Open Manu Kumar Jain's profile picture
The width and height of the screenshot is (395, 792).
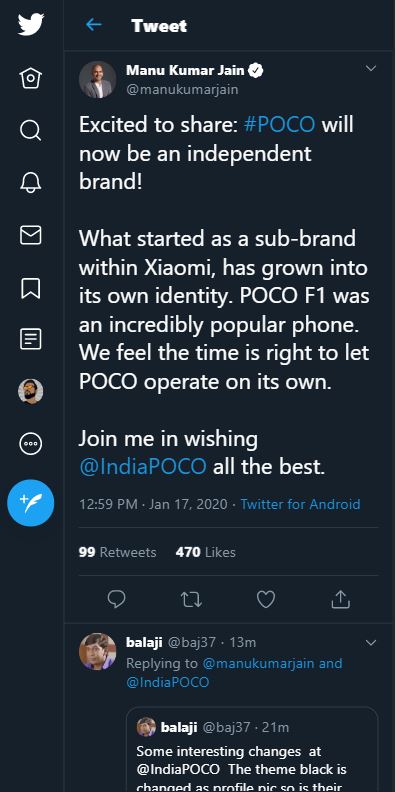pyautogui.click(x=97, y=80)
